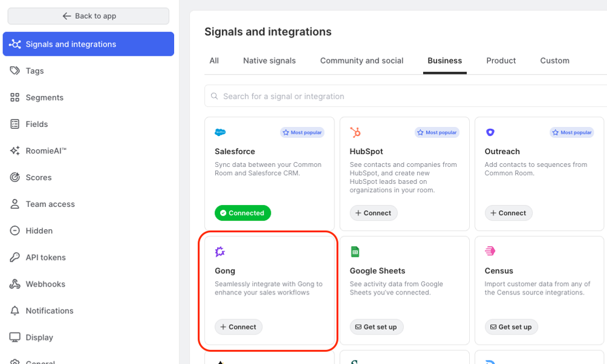The width and height of the screenshot is (607, 364).
Task: Click the Hidden minus-circle icon
Action: pos(15,231)
